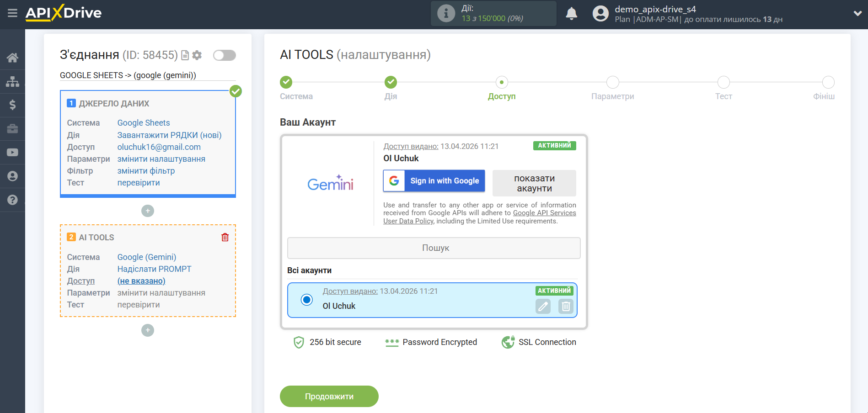
Task: Click the Пошук search field
Action: point(434,248)
